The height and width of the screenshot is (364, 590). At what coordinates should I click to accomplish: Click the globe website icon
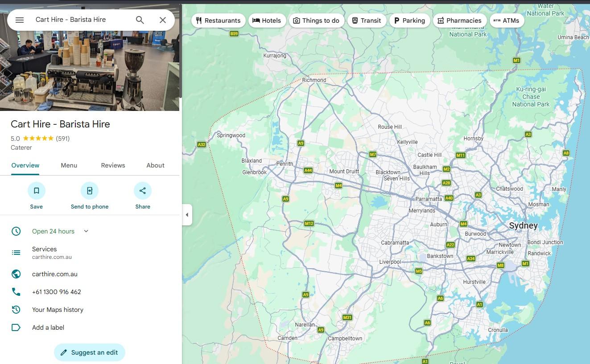pos(16,274)
